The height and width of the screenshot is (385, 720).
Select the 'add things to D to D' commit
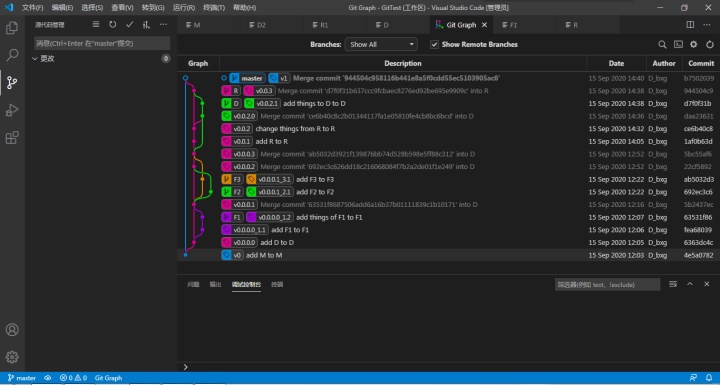tap(448, 103)
